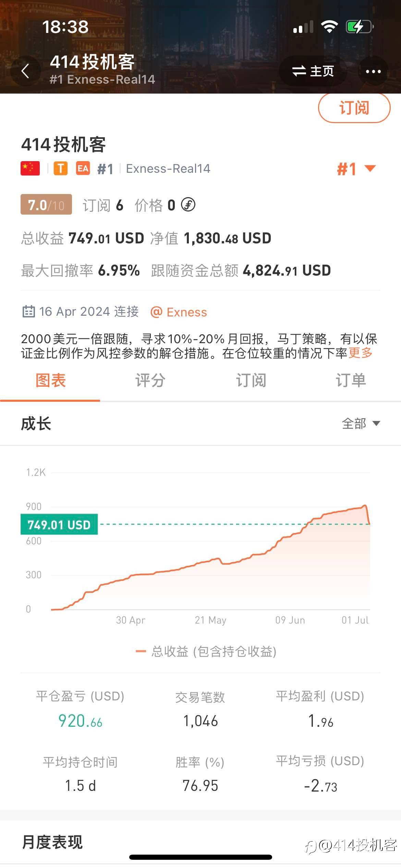Open the 全部 time range dropdown
The height and width of the screenshot is (868, 401).
click(361, 423)
